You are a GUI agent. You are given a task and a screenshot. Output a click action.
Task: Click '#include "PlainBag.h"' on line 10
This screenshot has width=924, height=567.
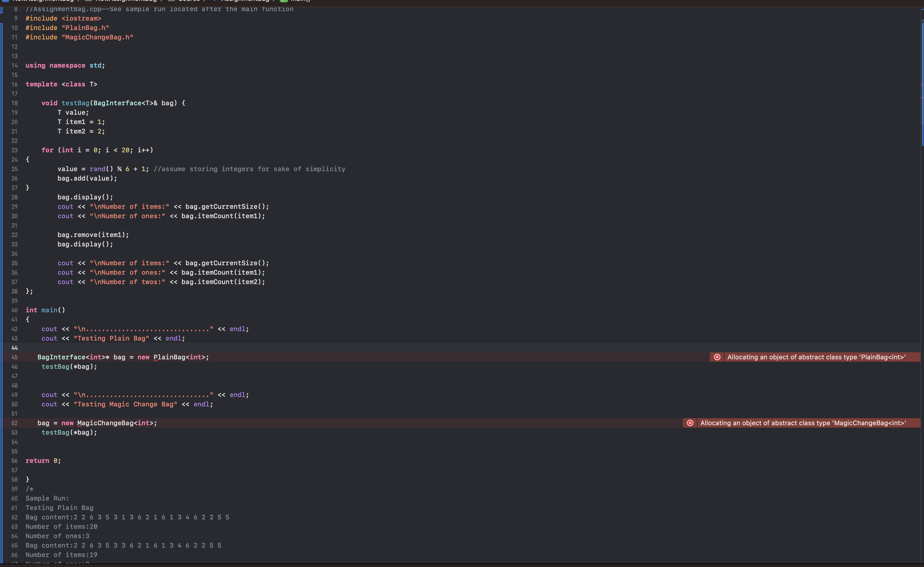tap(67, 28)
